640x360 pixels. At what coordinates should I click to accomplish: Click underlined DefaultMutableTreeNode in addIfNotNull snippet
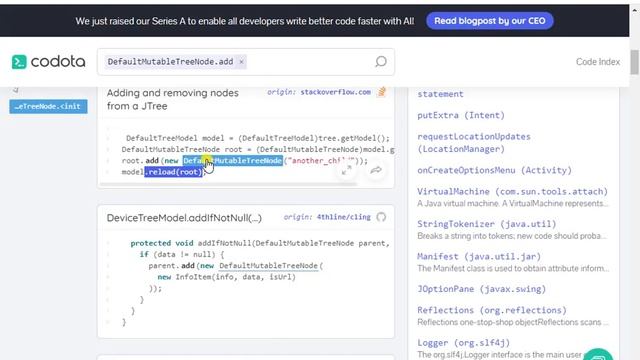point(268,266)
